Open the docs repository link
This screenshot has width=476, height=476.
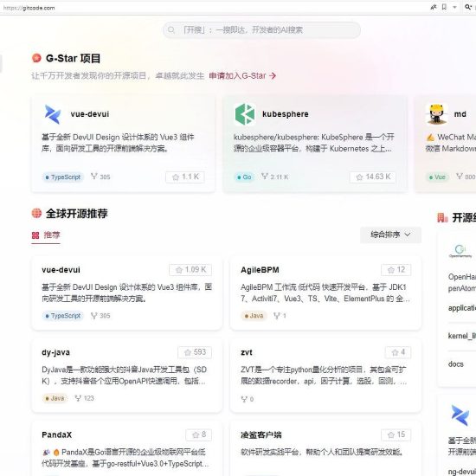pyautogui.click(x=456, y=364)
